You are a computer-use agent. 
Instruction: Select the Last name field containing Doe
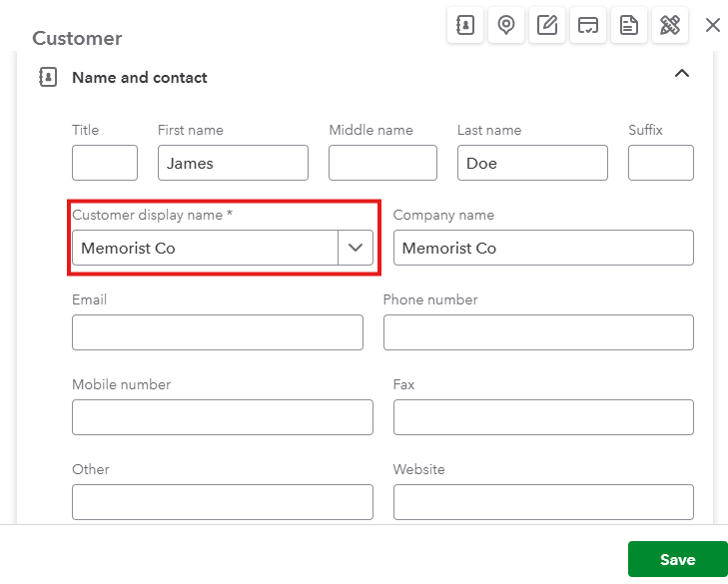[532, 163]
